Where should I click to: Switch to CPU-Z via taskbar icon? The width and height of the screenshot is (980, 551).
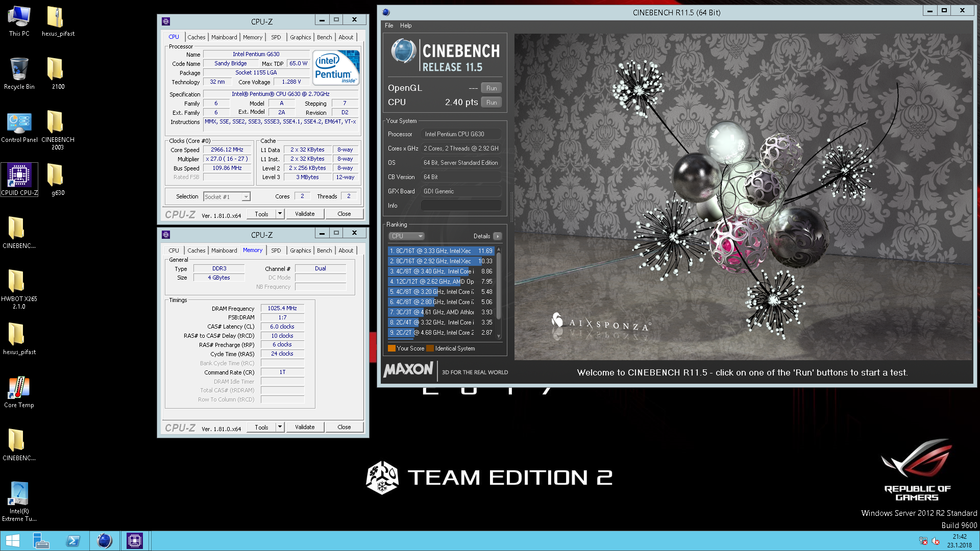click(135, 541)
